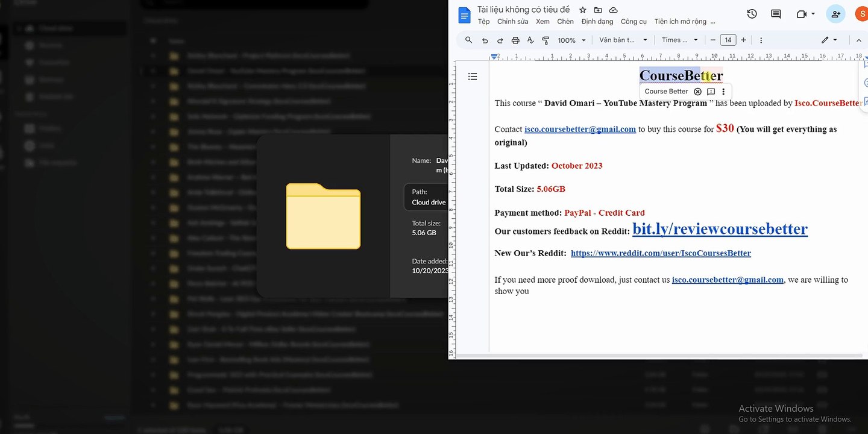Click the yellow folder thumbnail in the info dialog
Screen dimensions: 868x434
(x=323, y=216)
